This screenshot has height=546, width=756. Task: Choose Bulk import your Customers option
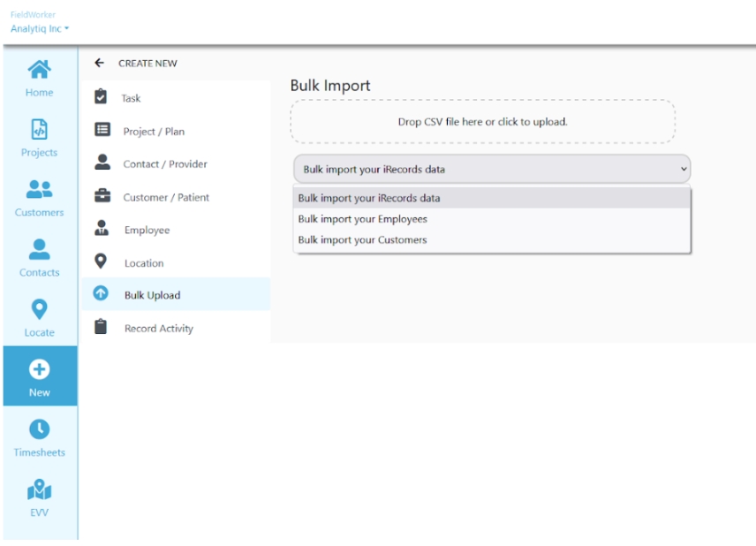(362, 240)
